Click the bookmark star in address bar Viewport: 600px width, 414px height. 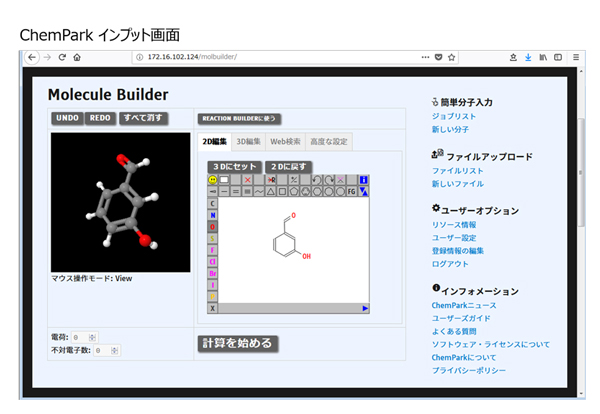[452, 57]
